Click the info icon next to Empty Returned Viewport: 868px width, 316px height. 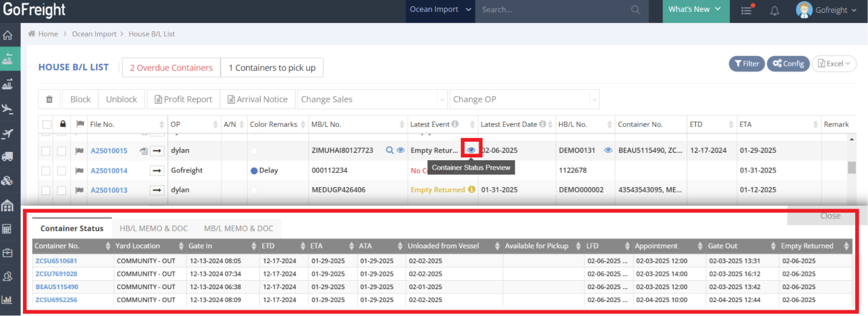point(471,190)
